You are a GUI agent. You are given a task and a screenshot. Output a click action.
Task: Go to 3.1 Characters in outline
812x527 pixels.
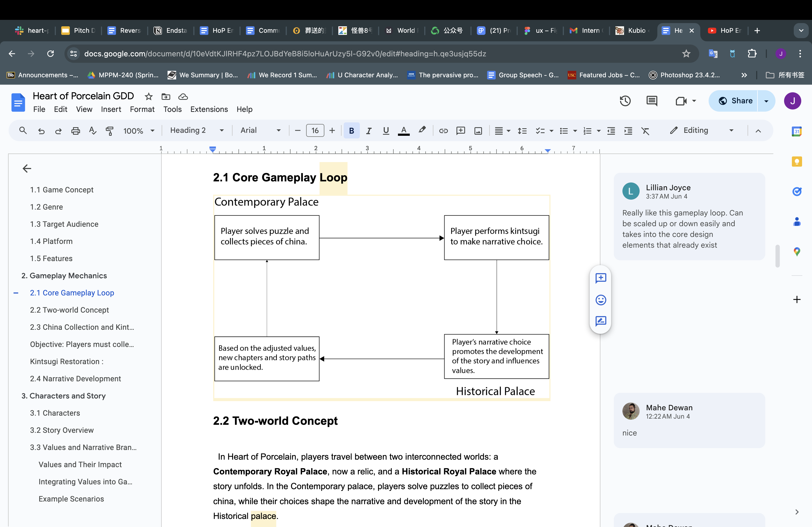pyautogui.click(x=55, y=413)
